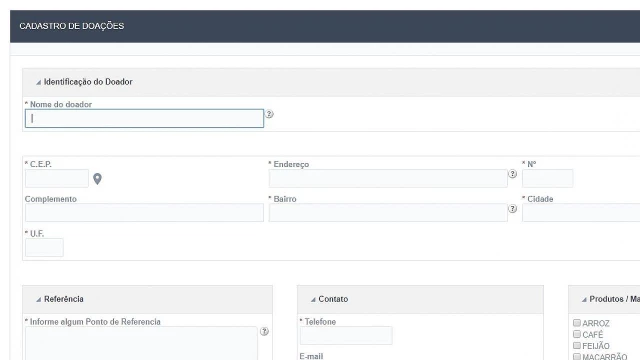Click the map pin icon next to C.E.P.
The height and width of the screenshot is (360, 640).
click(97, 179)
